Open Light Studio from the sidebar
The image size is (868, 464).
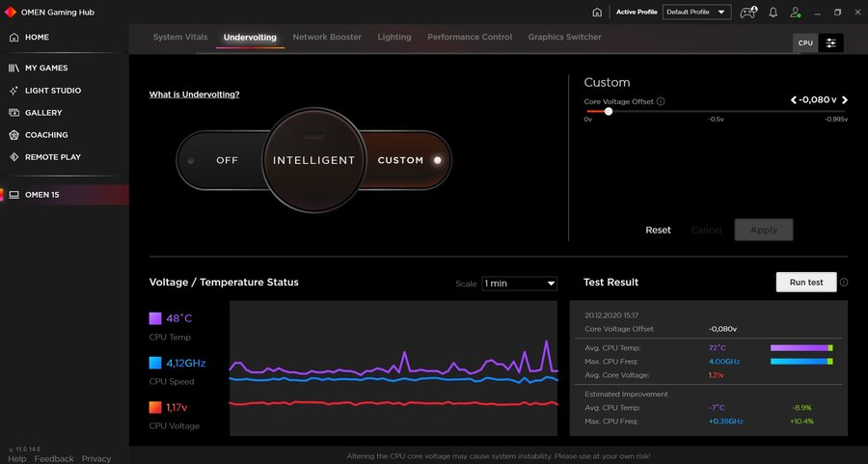[52, 91]
